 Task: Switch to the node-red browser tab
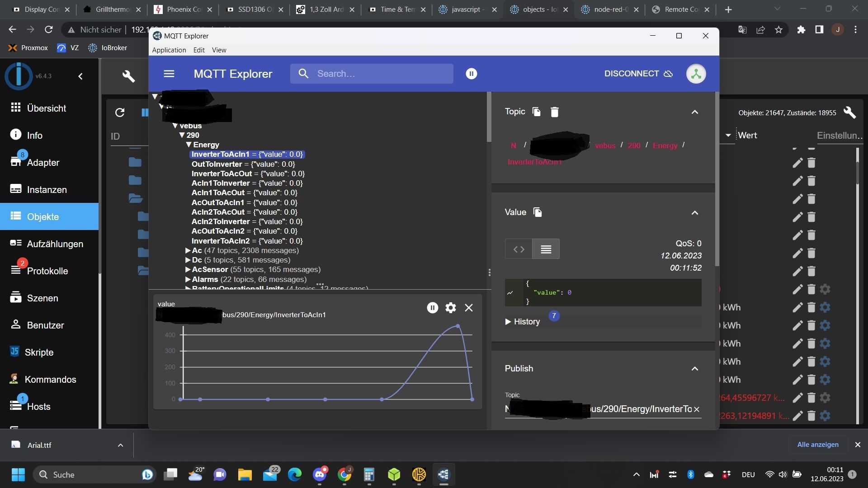pyautogui.click(x=610, y=9)
